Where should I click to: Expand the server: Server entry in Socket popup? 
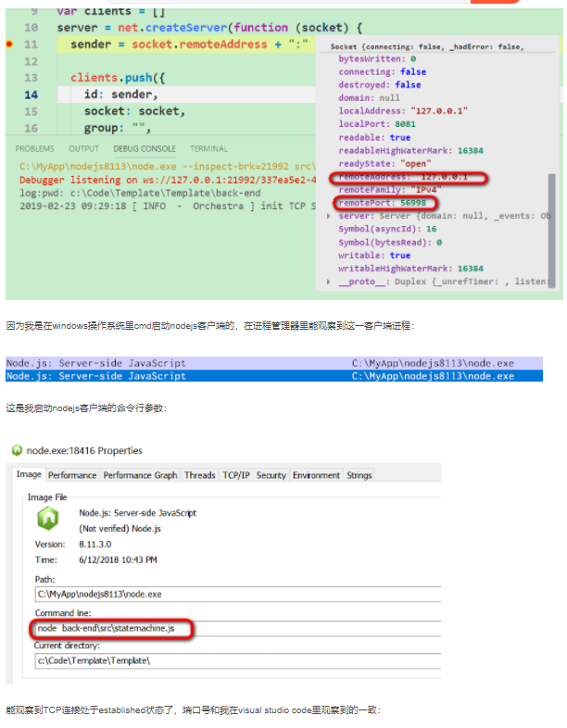pos(329,216)
